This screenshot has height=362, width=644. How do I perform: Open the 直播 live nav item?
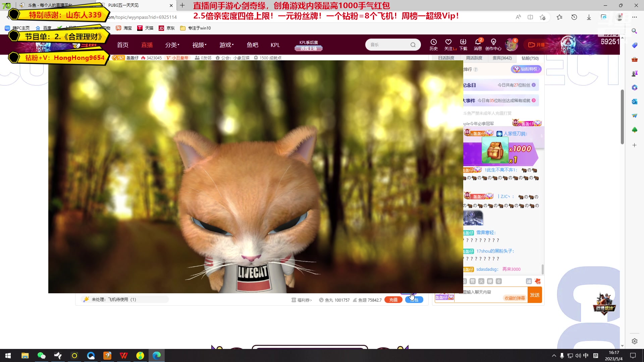click(x=147, y=45)
